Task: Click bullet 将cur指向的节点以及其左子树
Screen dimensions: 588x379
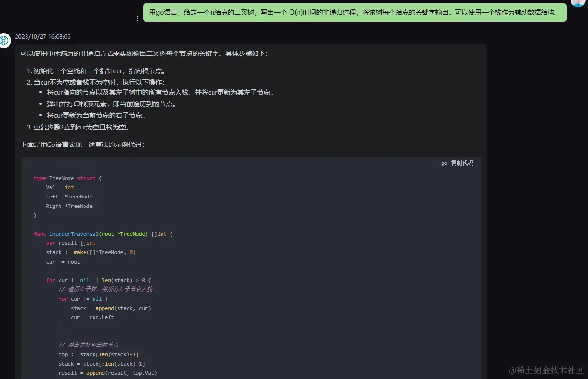Action: pyautogui.click(x=160, y=92)
